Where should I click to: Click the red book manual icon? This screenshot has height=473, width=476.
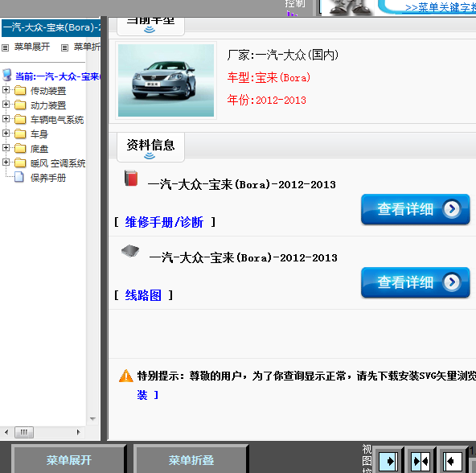(x=131, y=178)
